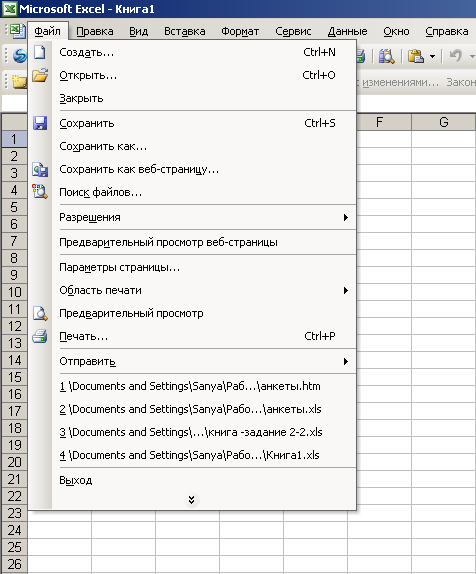Open the Формат menu
476x574 pixels.
click(240, 31)
